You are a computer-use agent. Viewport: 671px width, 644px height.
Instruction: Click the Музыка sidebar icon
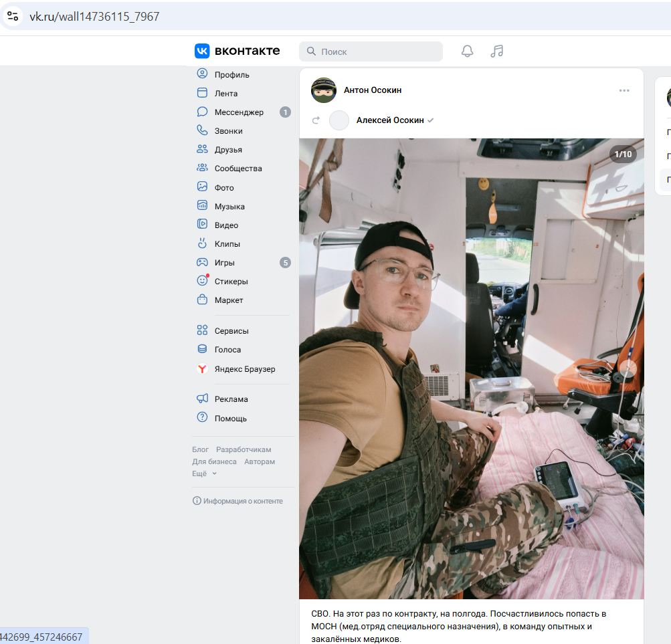coord(202,205)
